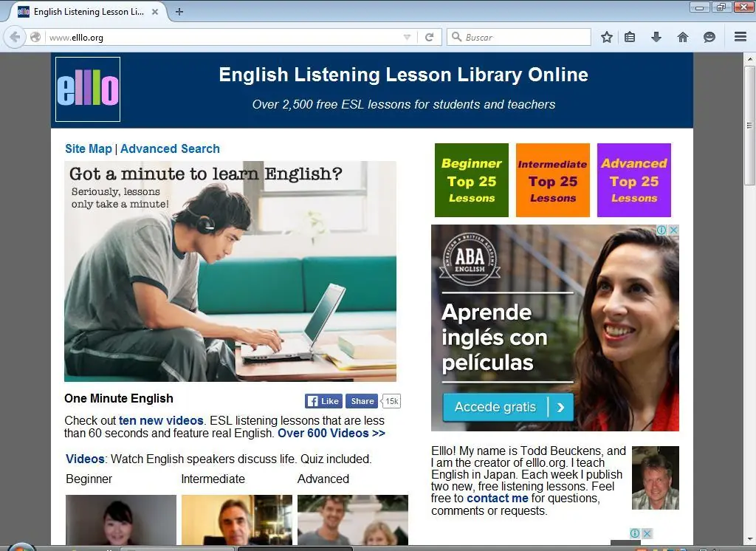Screen dimensions: 756x551
Task: Click the Accede gratis button
Action: coord(508,407)
